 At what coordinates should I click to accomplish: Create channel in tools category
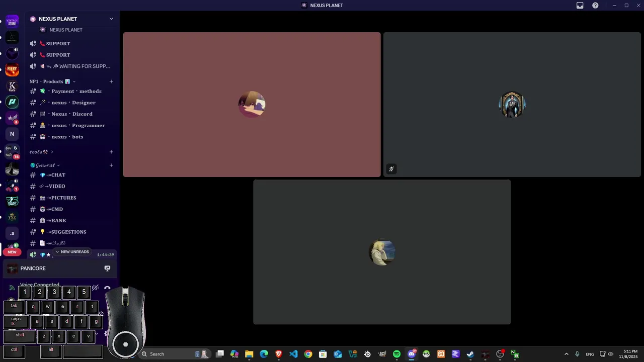[x=111, y=152]
